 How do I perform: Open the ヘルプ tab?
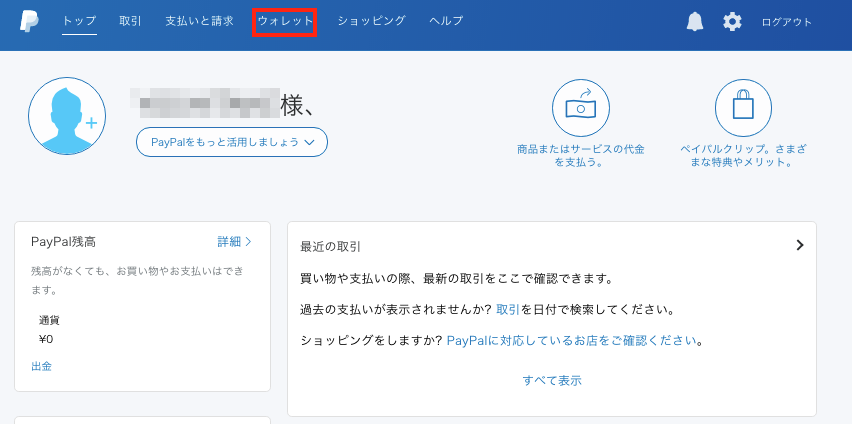point(446,21)
